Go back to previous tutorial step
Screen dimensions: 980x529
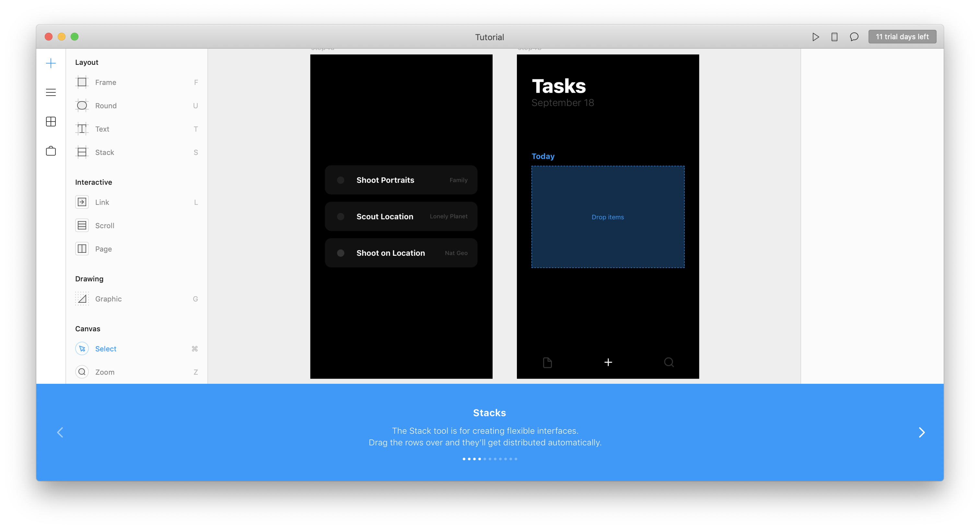(x=60, y=432)
